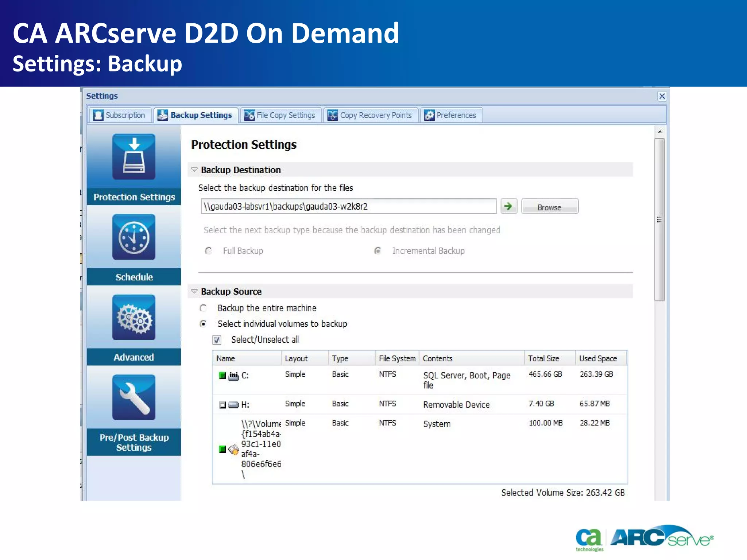This screenshot has height=560, width=747.
Task: Click the Protection Settings label
Action: 134,197
